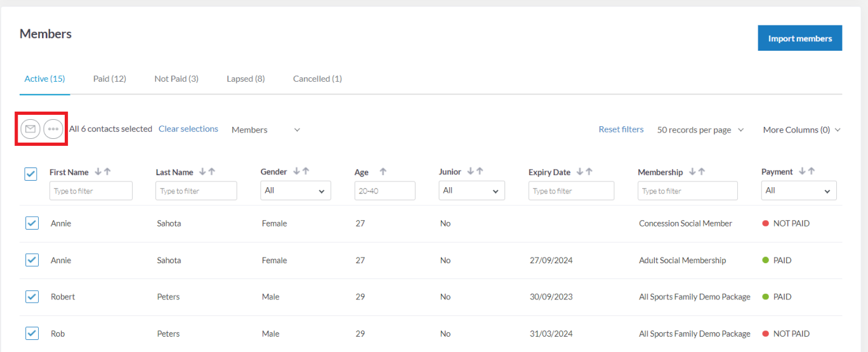
Task: Open the More Columns (0) dropdown
Action: 802,129
